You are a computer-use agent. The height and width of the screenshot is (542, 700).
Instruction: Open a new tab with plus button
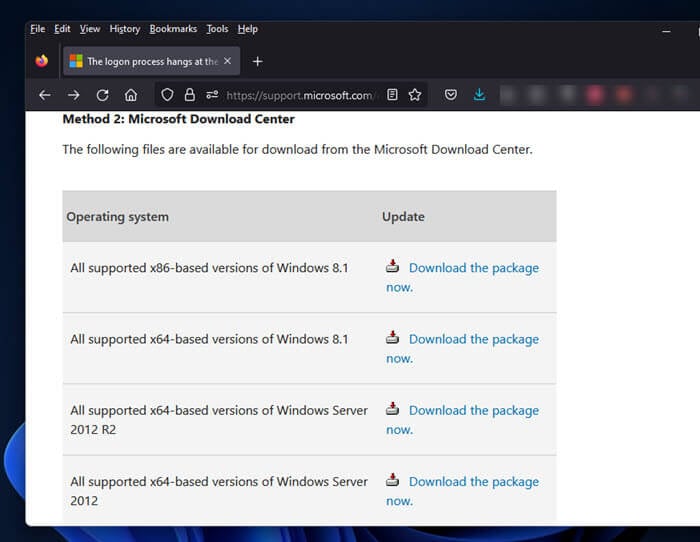[257, 61]
